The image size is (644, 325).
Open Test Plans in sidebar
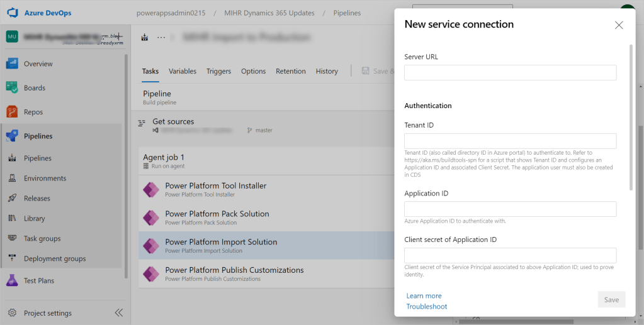click(39, 280)
